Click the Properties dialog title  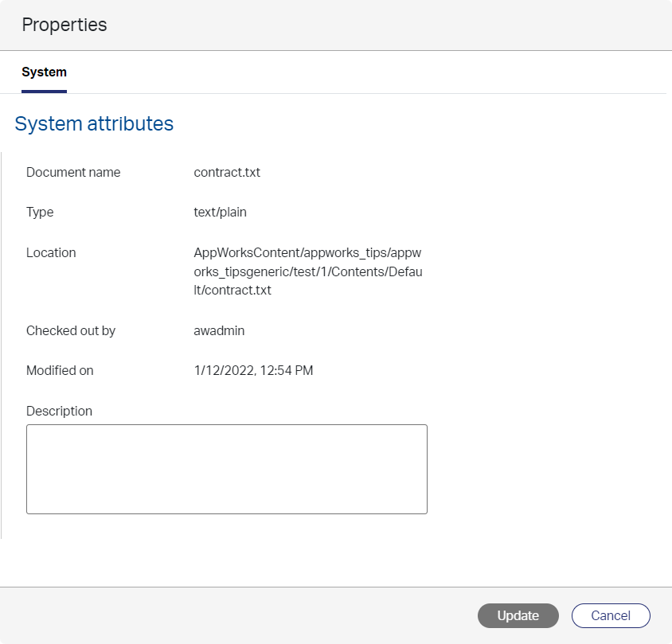click(64, 25)
